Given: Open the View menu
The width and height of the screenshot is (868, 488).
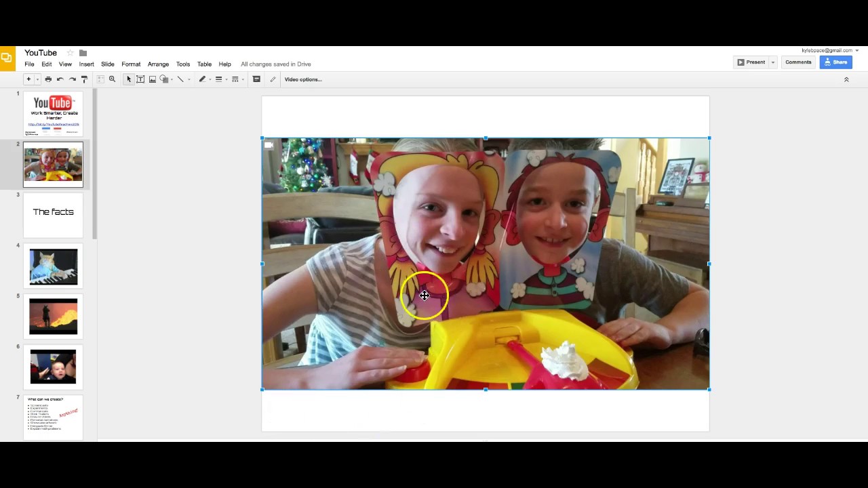Looking at the screenshot, I should pos(65,64).
